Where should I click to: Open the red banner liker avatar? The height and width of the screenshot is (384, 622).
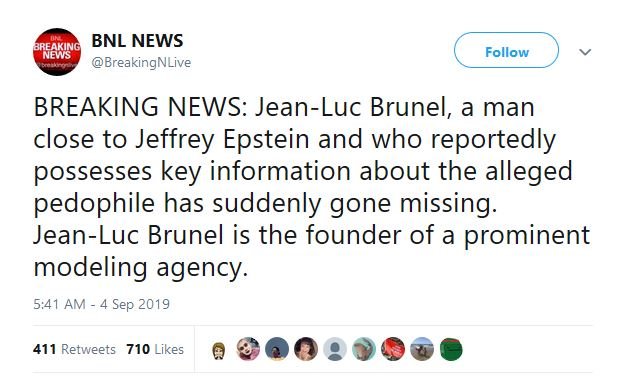coord(393,349)
